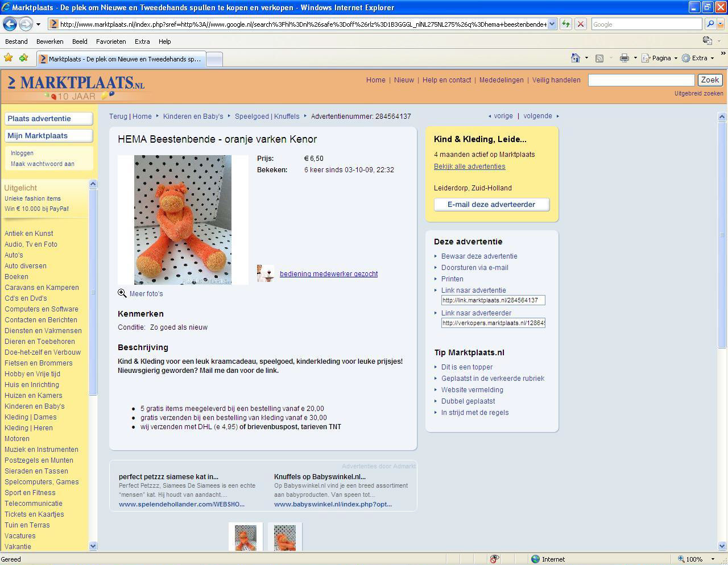The width and height of the screenshot is (728, 565).
Task: Click the popup blocker status bar icon
Action: (494, 559)
